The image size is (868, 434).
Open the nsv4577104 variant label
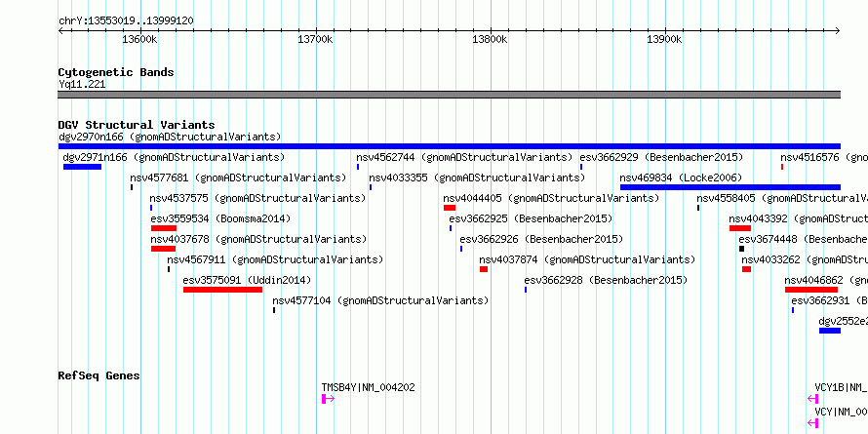(x=381, y=300)
